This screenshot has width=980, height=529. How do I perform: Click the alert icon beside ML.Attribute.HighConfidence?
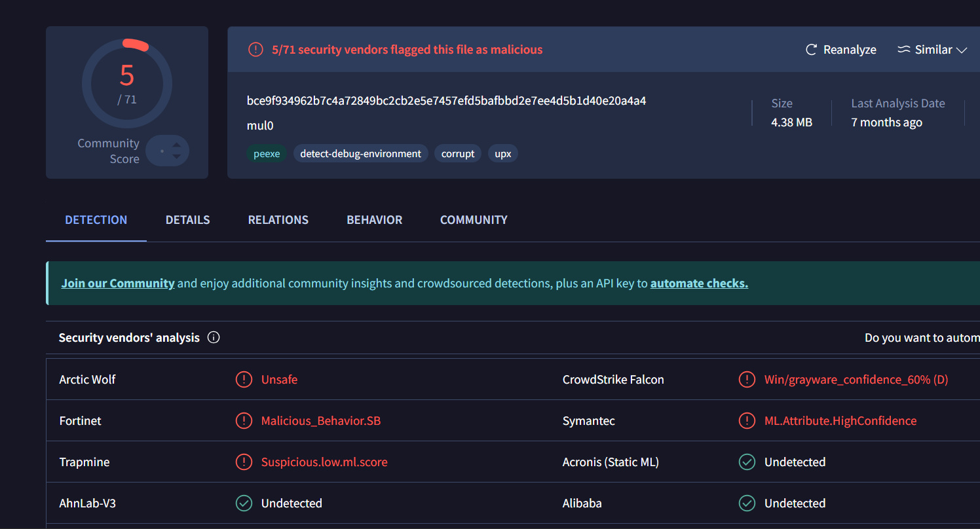tap(747, 421)
